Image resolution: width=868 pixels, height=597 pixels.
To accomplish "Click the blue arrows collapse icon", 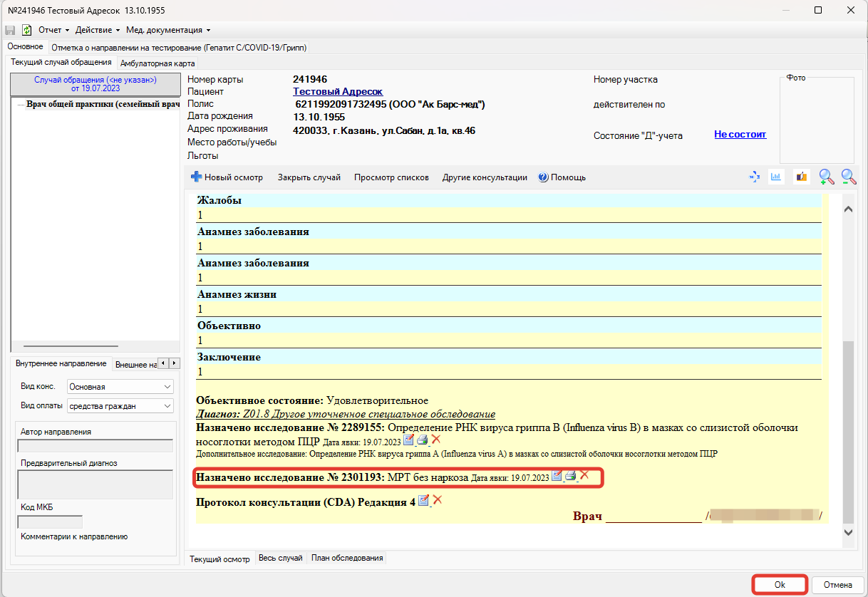I will [755, 177].
